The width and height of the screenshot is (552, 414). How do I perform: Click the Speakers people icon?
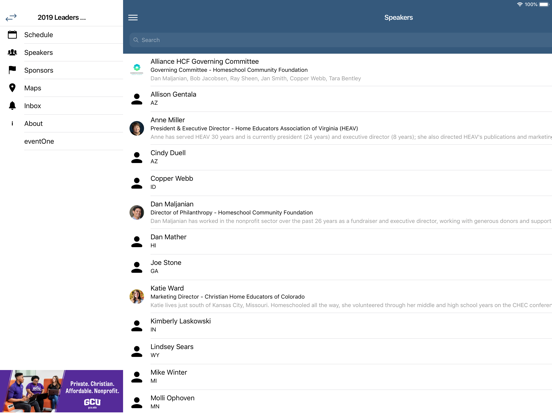click(12, 52)
